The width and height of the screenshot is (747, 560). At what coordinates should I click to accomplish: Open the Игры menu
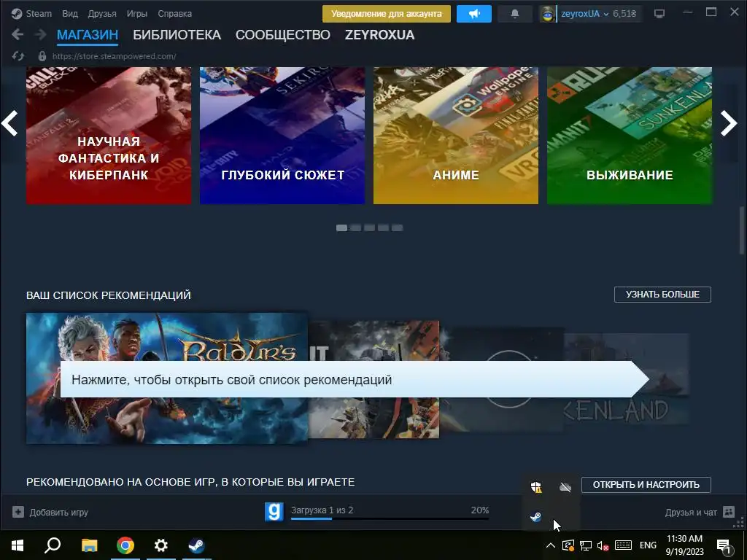(x=136, y=14)
